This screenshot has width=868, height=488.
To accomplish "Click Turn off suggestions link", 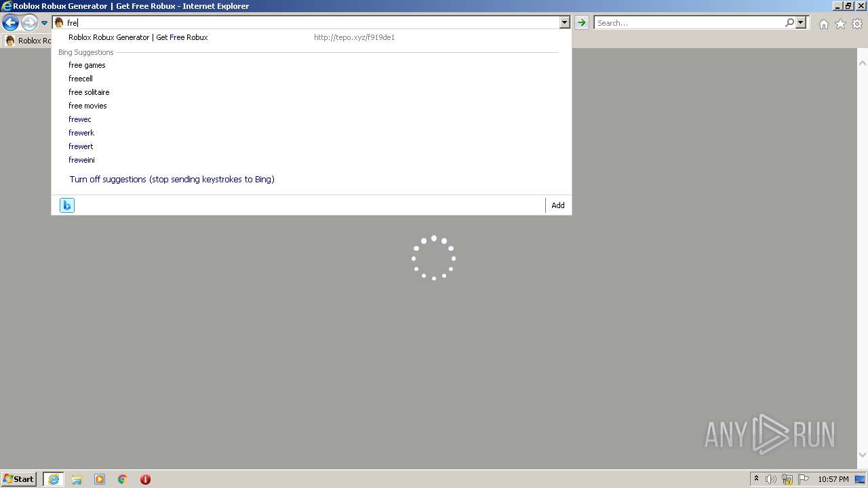I will 172,180.
